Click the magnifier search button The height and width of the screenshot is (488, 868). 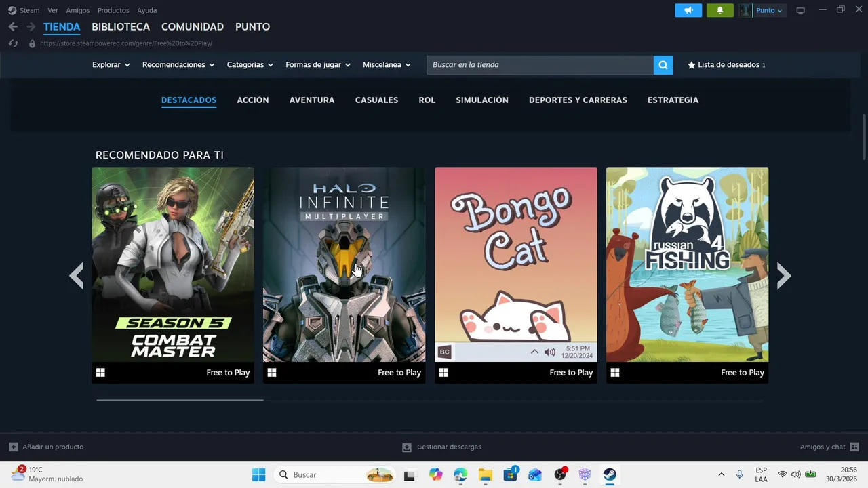(663, 65)
